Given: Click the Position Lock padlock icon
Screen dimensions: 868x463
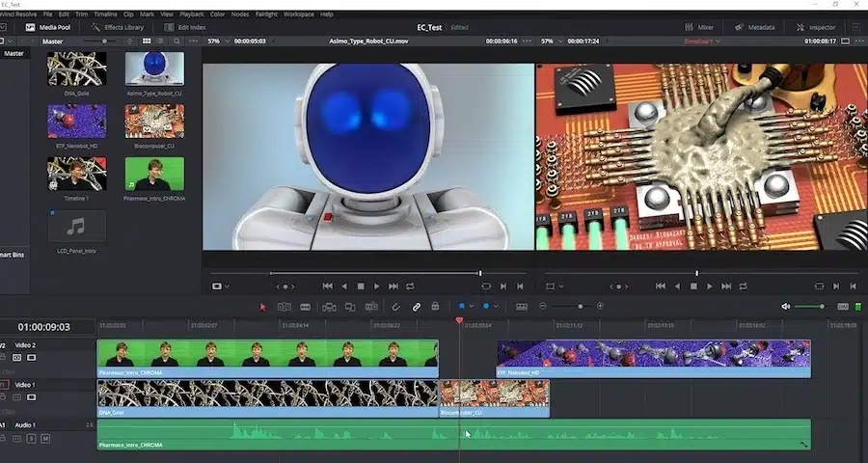Looking at the screenshot, I should coord(436,307).
